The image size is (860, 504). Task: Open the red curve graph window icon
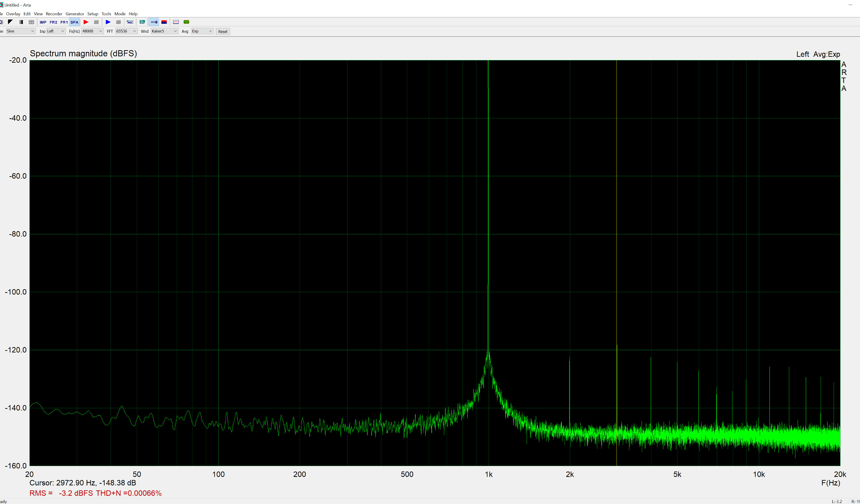pos(176,22)
